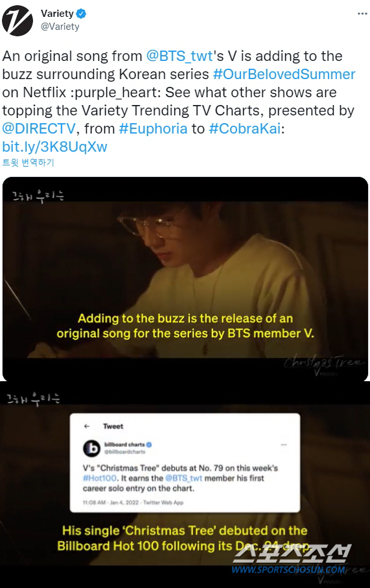Follow the @BTS_twt mention in the tweet text
The width and height of the screenshot is (370, 588).
point(179,56)
